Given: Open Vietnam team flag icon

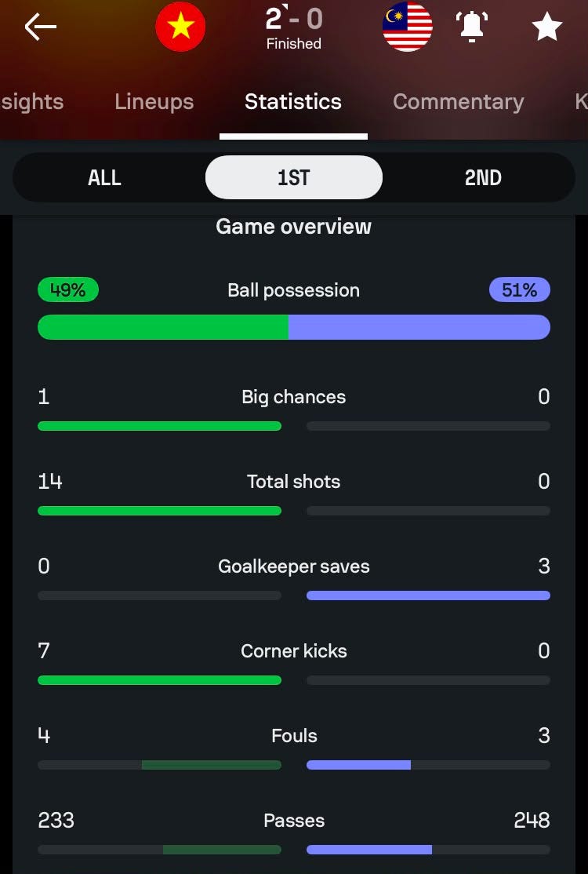Looking at the screenshot, I should pyautogui.click(x=180, y=27).
